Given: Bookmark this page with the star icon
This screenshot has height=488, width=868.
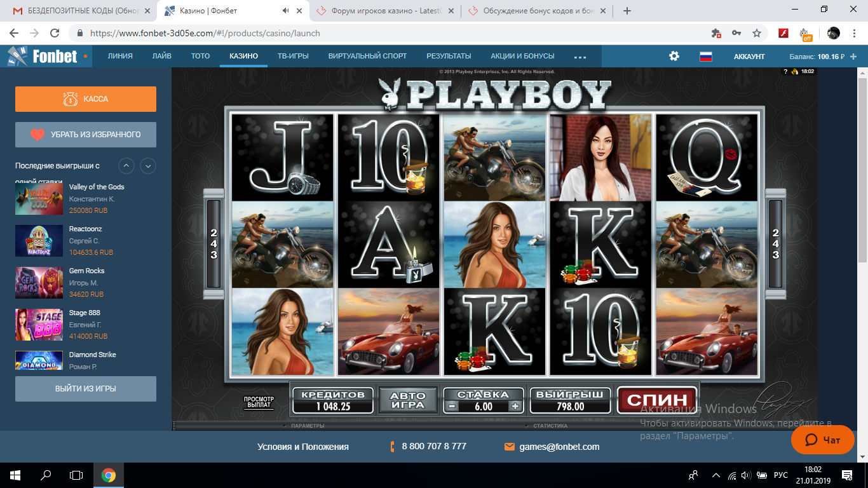Looking at the screenshot, I should pyautogui.click(x=757, y=33).
